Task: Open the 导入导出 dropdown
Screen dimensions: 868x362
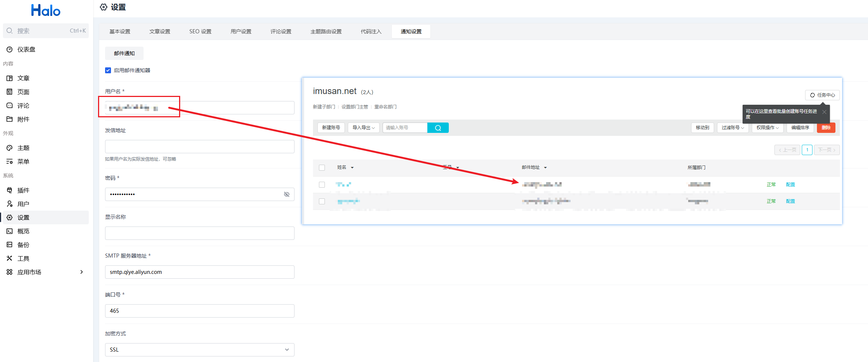Action: (x=363, y=128)
